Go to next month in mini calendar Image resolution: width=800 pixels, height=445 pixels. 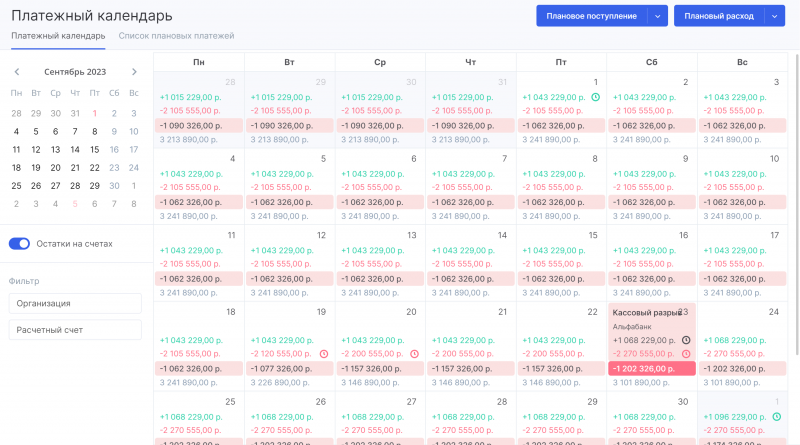pos(134,72)
